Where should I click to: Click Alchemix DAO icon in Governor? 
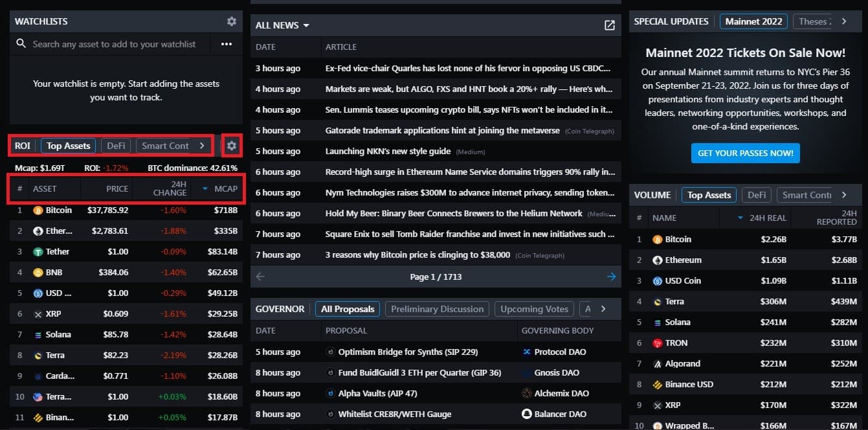526,394
